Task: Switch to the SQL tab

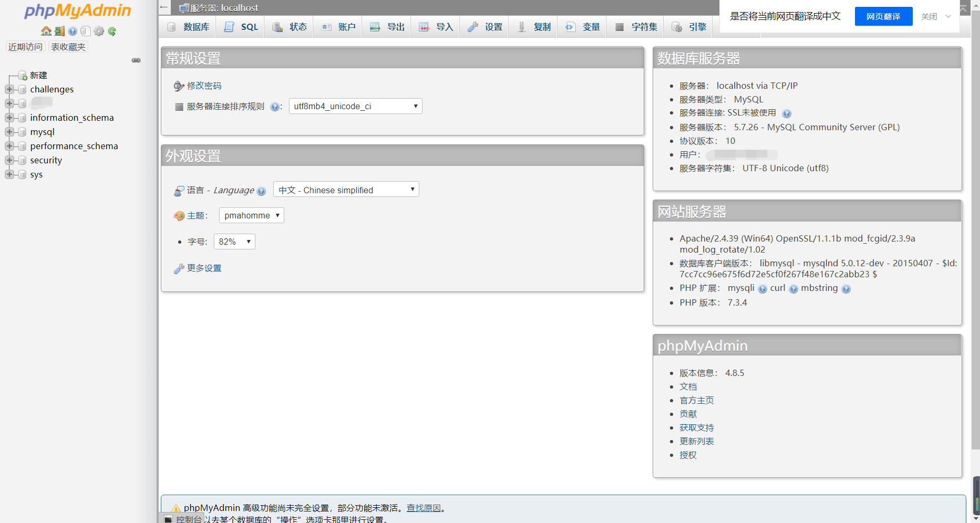Action: tap(240, 27)
